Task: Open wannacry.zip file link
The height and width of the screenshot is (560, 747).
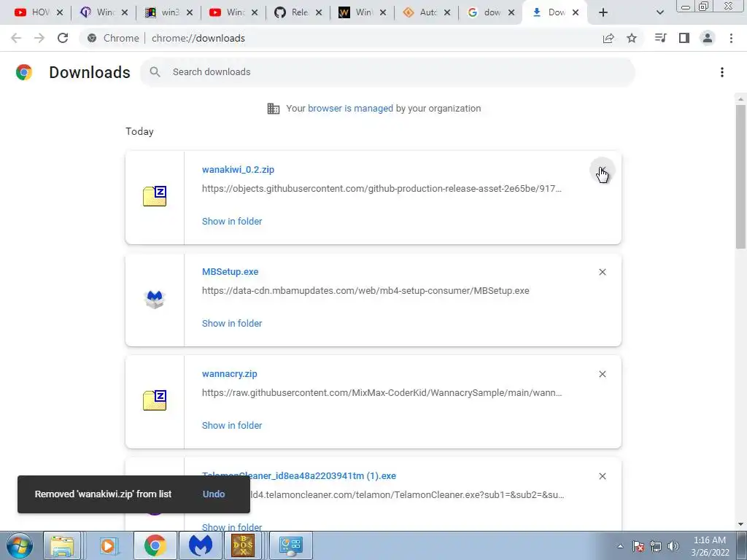Action: [x=230, y=374]
